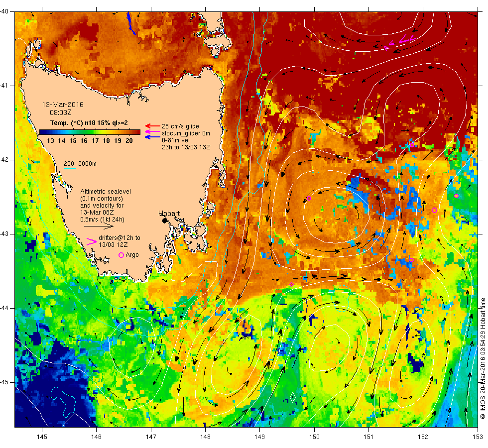Viewport: 488px width, 448px height.
Task: Click the -43 latitude axis label
Action: tap(4, 234)
